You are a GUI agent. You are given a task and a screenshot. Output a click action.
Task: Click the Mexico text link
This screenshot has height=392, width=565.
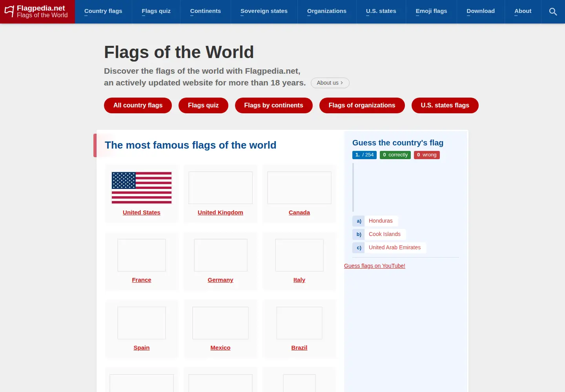(221, 348)
